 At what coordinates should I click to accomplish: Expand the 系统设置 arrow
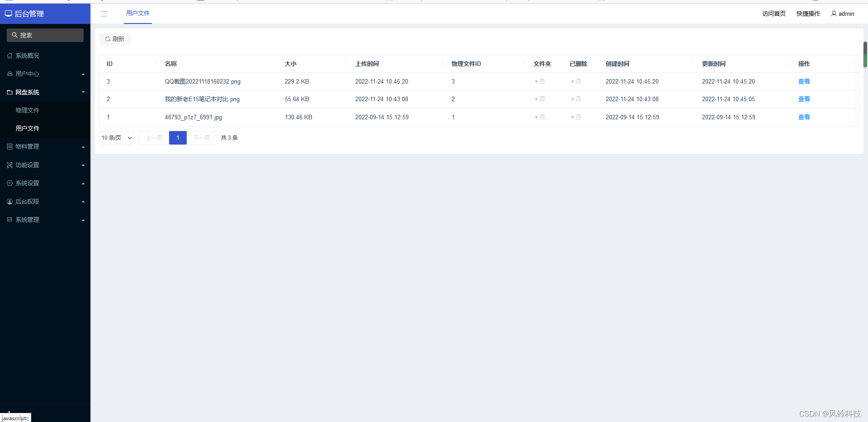(x=83, y=183)
